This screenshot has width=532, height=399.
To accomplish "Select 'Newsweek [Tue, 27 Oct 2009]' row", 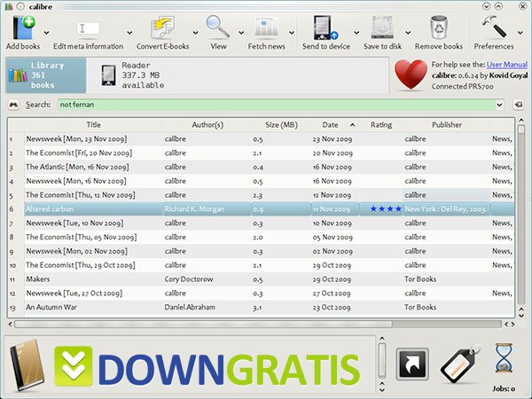I will coord(270,293).
